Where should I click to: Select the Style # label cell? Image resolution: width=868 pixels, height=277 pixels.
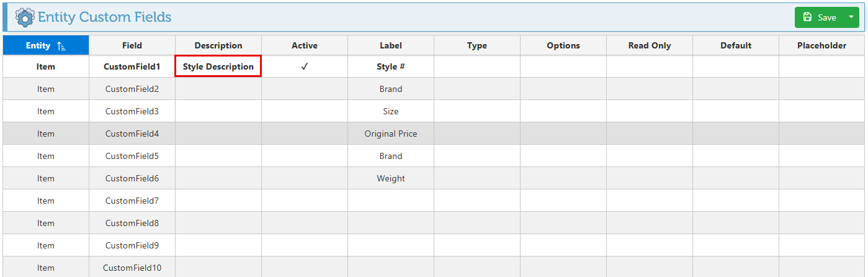[x=390, y=66]
